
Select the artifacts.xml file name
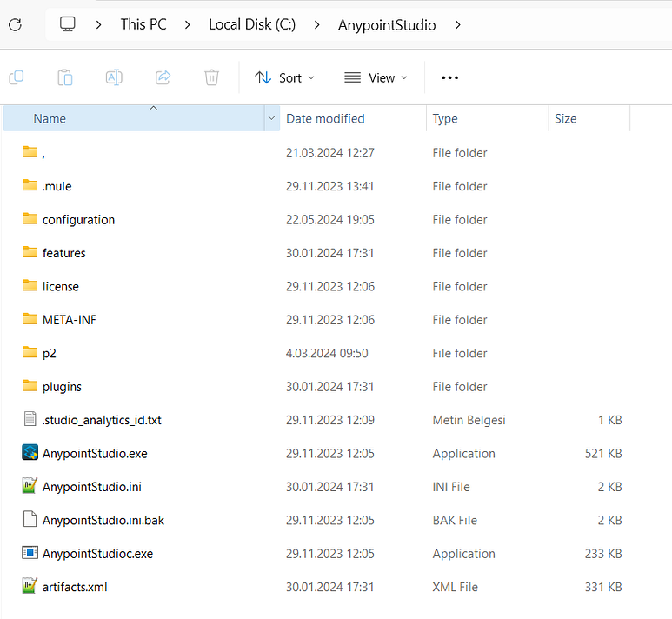[75, 588]
